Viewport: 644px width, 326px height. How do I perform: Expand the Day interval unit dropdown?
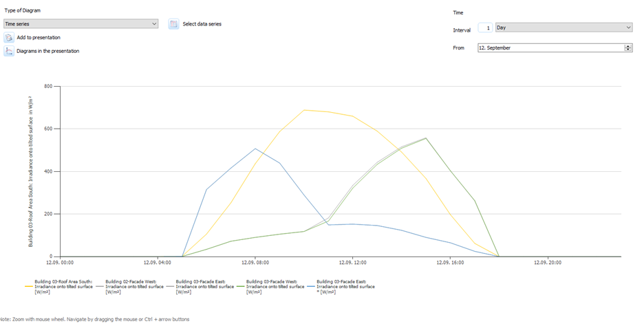563,28
